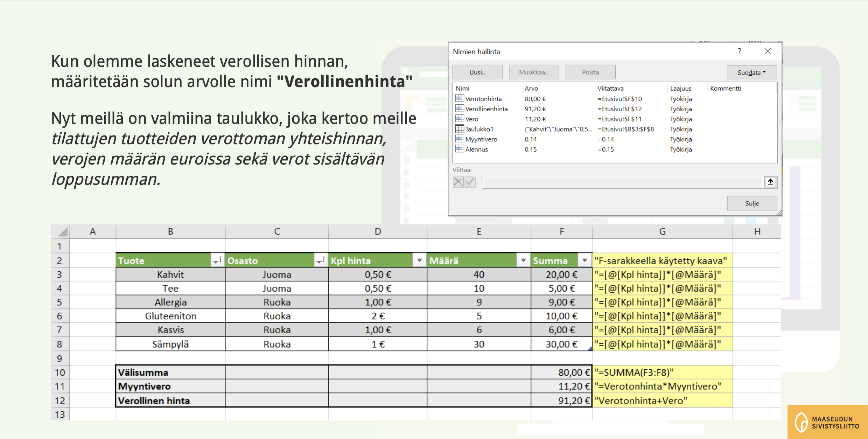Click the Taulukko1 table icon
The width and height of the screenshot is (868, 439).
click(x=460, y=129)
